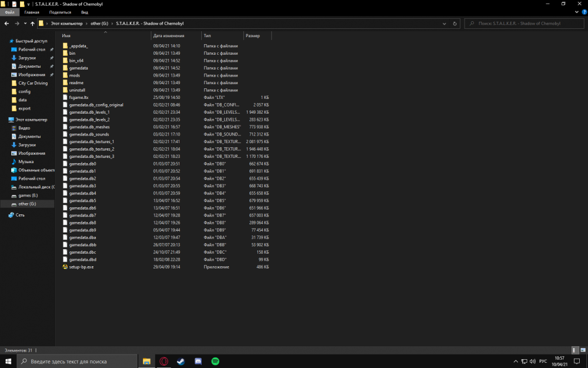Click the search box for S.T.A.L.K.E.R. folder

tap(523, 24)
